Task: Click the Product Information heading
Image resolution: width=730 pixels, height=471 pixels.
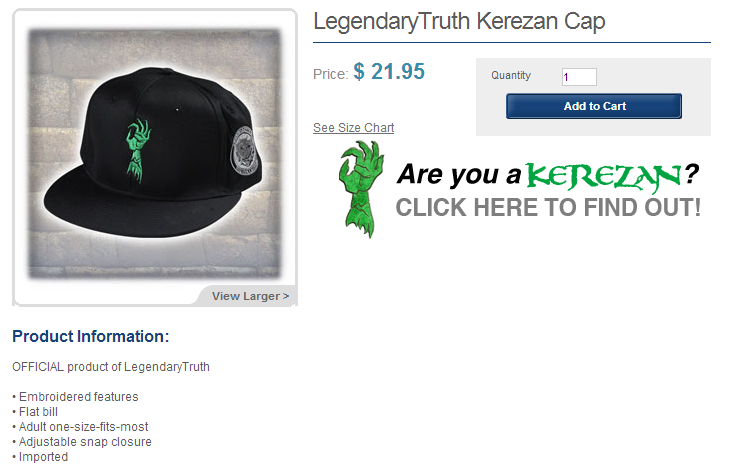Action: pyautogui.click(x=91, y=336)
